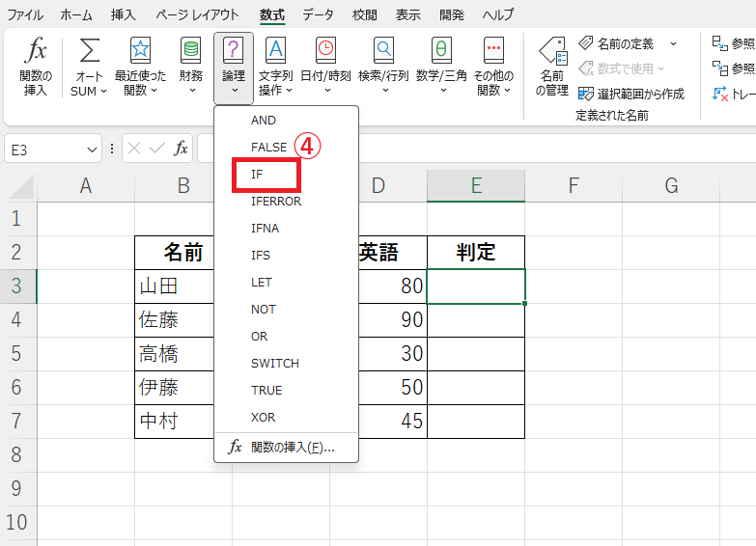Click cell containing 佐藤
The width and height of the screenshot is (756, 546).
175,320
